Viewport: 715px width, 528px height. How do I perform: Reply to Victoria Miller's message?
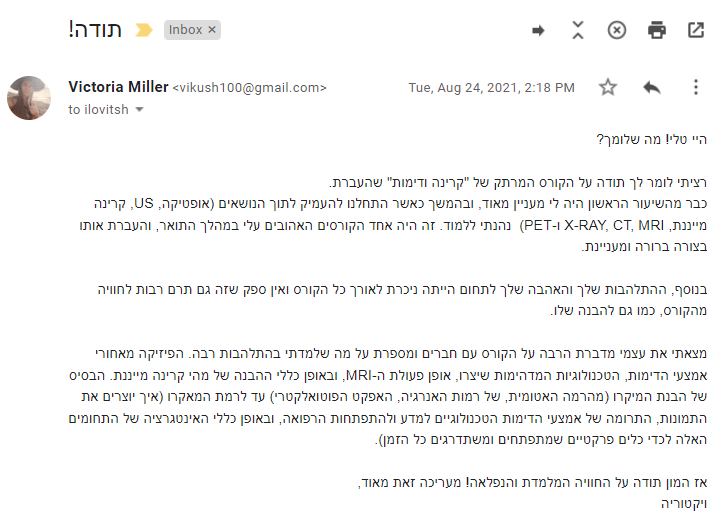652,88
